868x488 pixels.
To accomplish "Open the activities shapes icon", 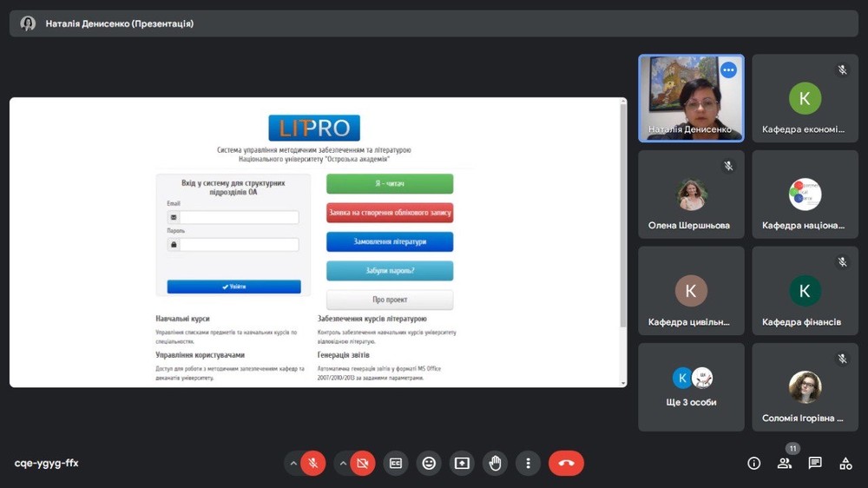I will [845, 464].
